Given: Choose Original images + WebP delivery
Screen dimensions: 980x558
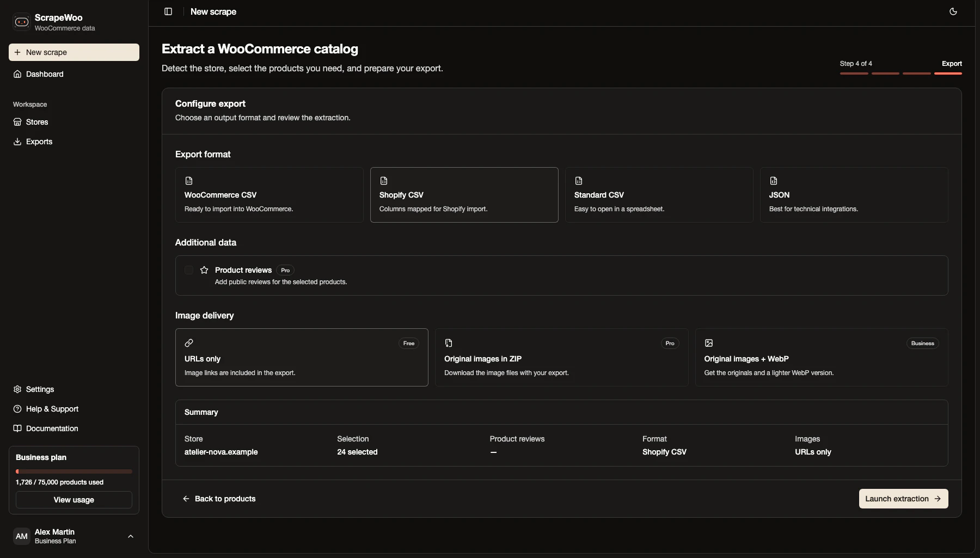Looking at the screenshot, I should [822, 357].
